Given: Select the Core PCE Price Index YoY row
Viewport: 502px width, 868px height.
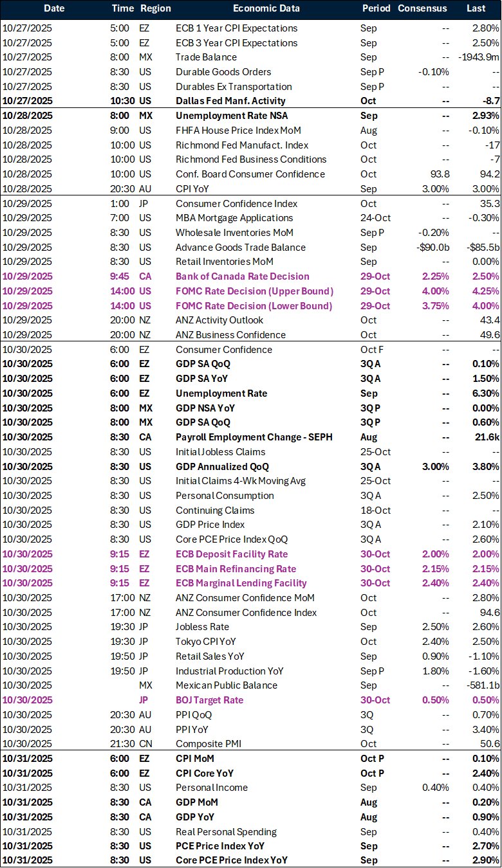Looking at the screenshot, I should [232, 860].
